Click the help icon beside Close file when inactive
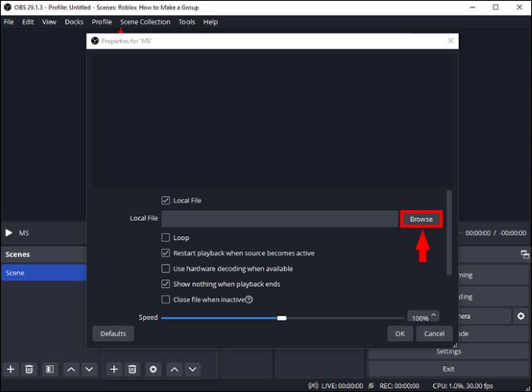The width and height of the screenshot is (532, 392). tap(249, 299)
